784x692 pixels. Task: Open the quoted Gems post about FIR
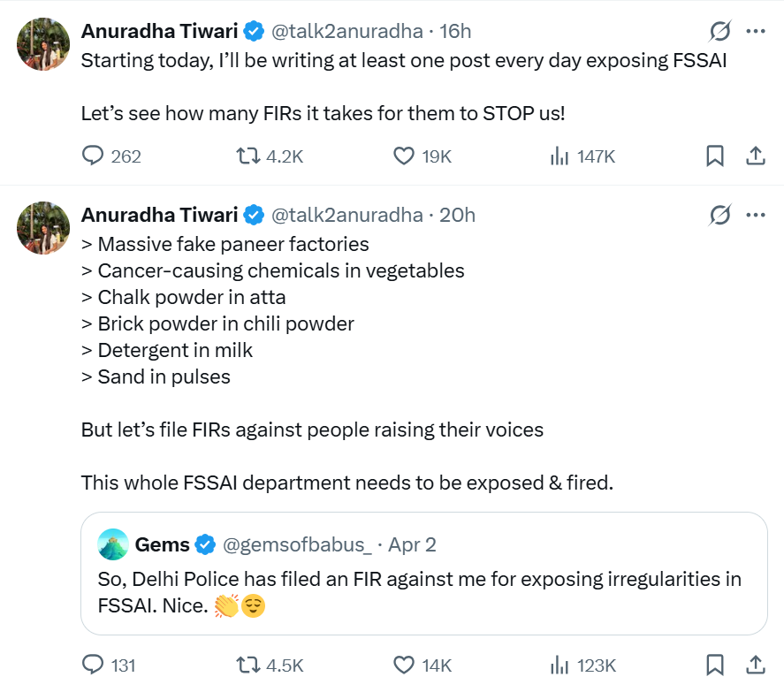point(423,592)
